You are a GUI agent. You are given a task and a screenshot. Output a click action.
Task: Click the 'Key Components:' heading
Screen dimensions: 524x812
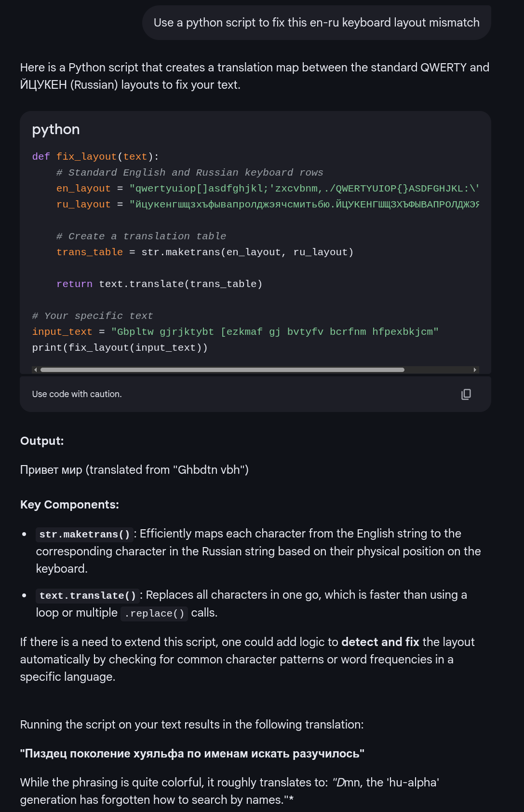[x=69, y=505]
